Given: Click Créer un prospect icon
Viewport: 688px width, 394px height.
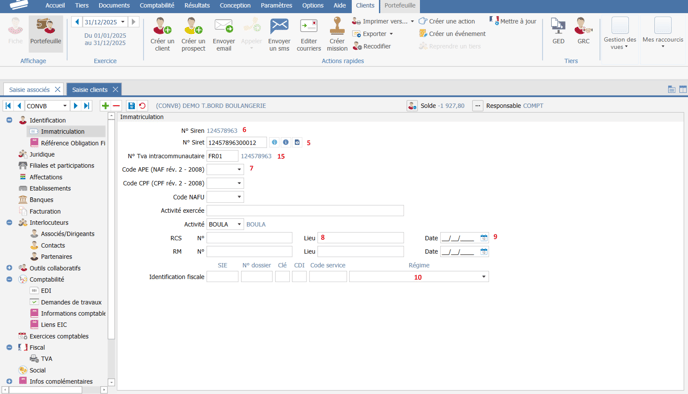Looking at the screenshot, I should point(193,27).
